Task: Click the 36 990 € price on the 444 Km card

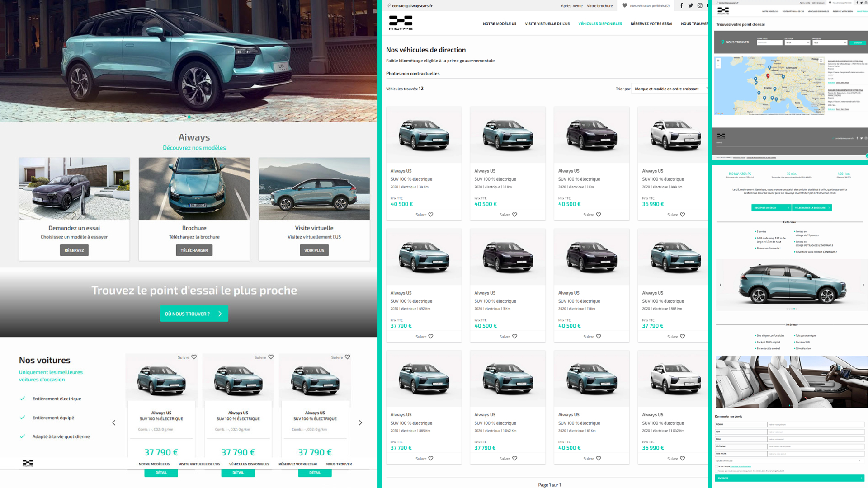Action: coord(653,204)
